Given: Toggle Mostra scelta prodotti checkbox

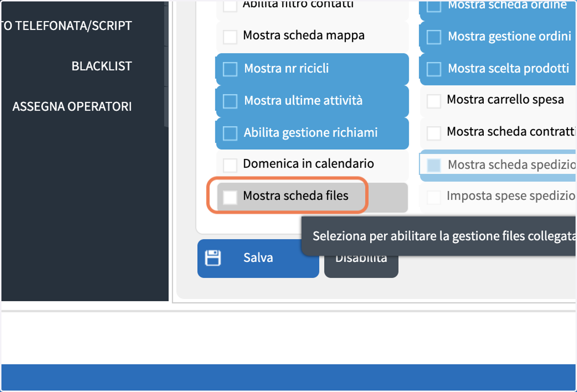Looking at the screenshot, I should point(434,69).
